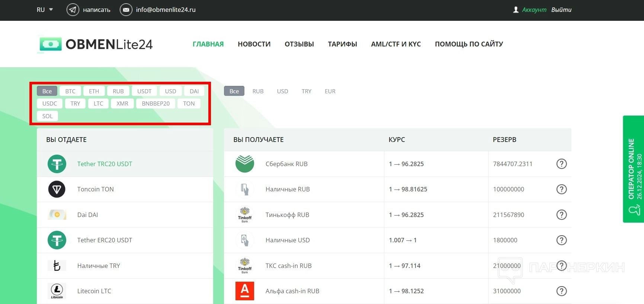The image size is (644, 304).
Task: Filter receive currencies by EUR
Action: coord(330,91)
